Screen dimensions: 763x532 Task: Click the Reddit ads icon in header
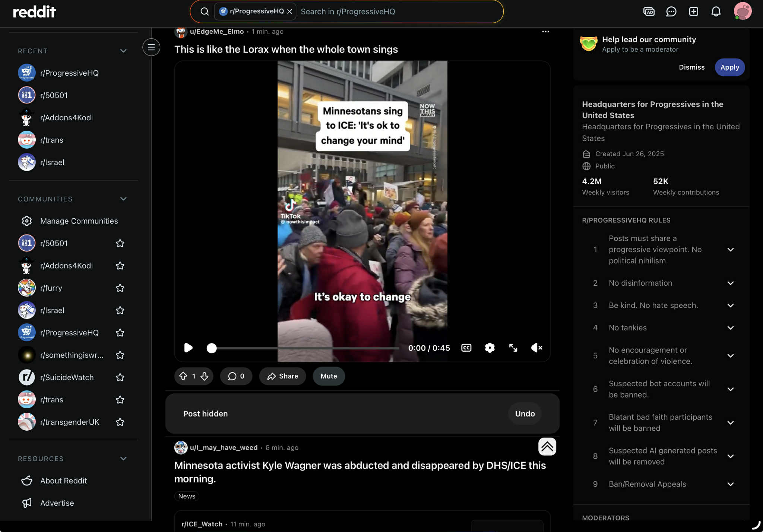[649, 12]
